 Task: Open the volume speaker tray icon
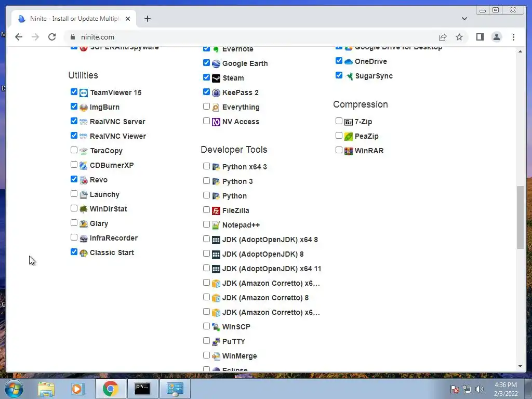(x=479, y=389)
